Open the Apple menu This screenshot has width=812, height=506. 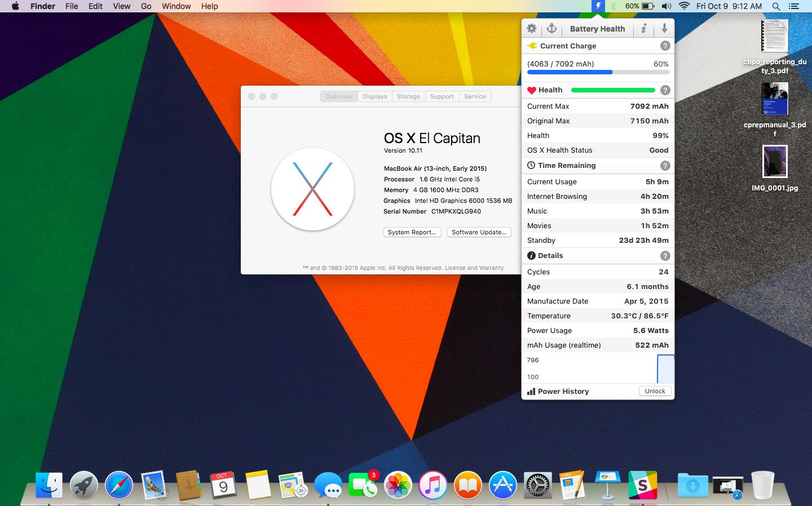[15, 6]
